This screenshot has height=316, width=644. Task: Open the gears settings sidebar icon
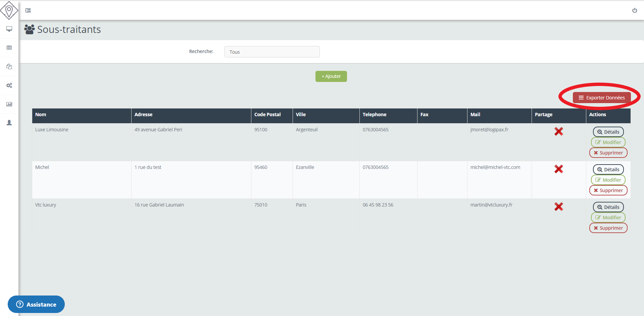9,85
